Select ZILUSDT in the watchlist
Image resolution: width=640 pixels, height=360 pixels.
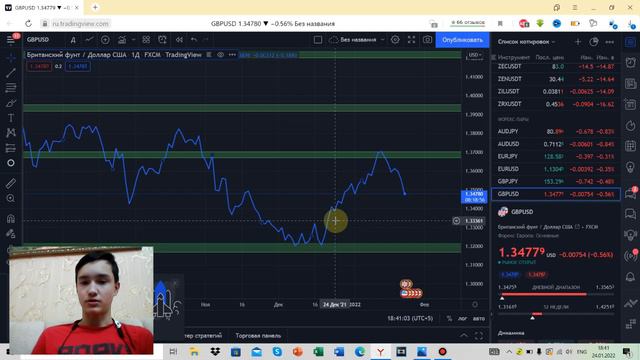point(556,91)
